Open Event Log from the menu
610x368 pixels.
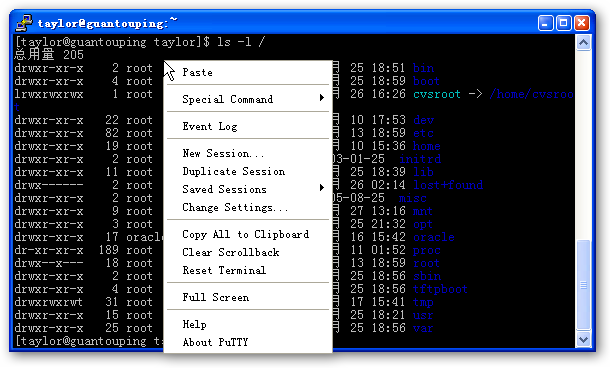click(247, 126)
